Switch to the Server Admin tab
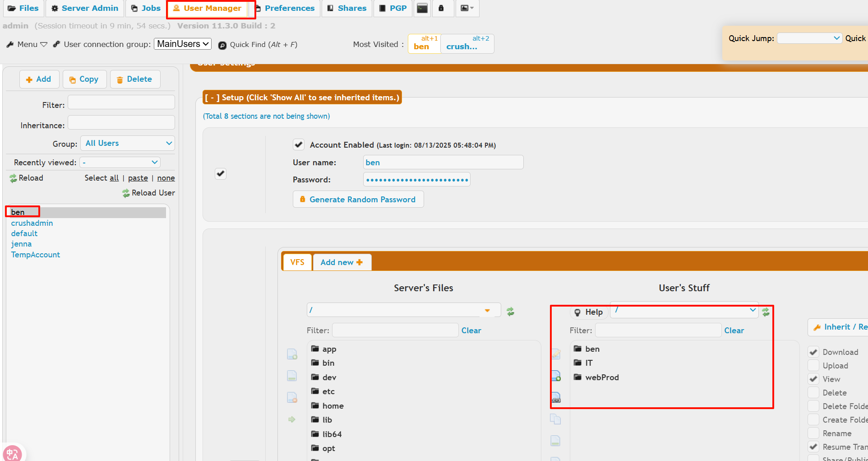 pyautogui.click(x=85, y=8)
